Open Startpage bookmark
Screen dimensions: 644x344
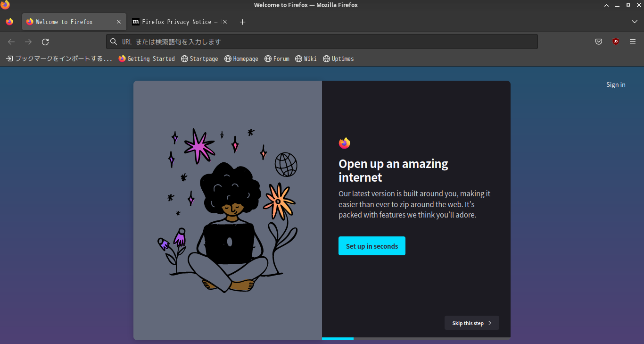[199, 59]
